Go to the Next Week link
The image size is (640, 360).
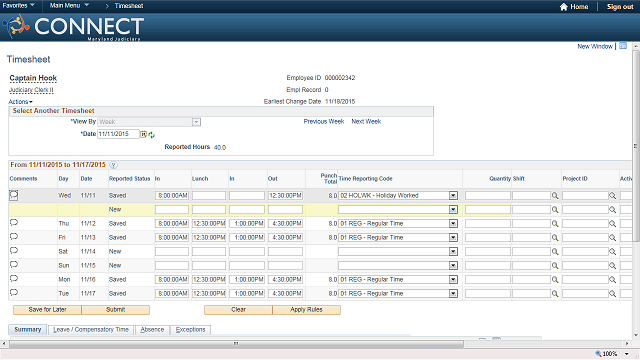tap(366, 122)
